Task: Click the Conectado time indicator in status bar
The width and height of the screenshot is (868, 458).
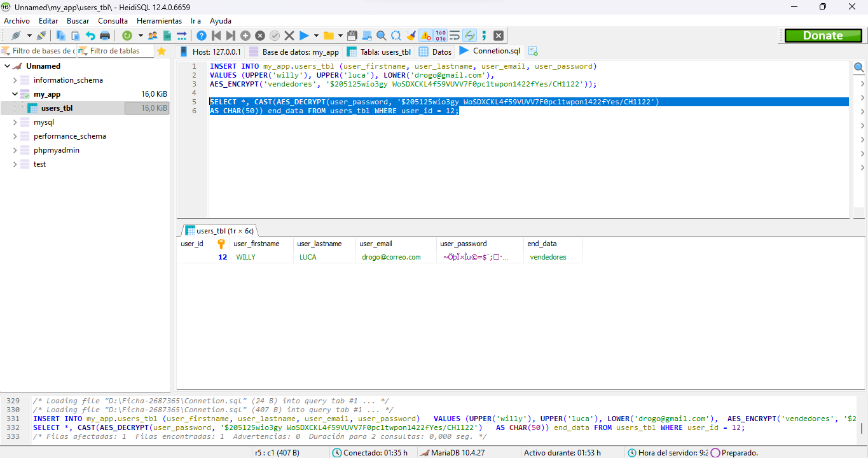Action: 375,452
